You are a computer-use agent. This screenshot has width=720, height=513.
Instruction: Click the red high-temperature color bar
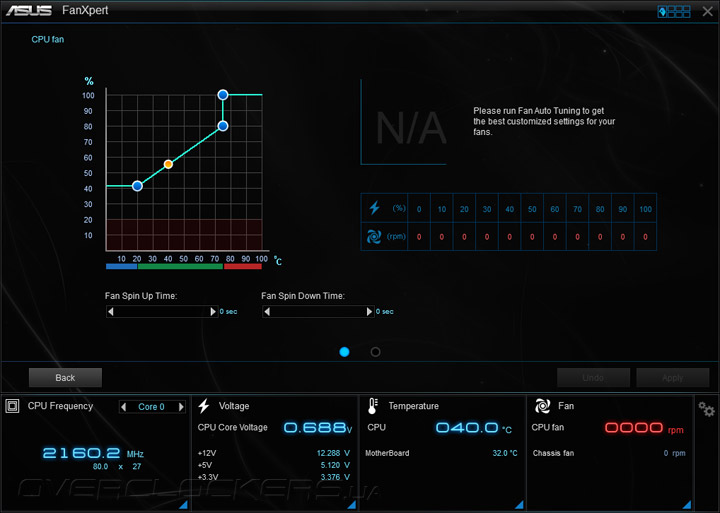tap(243, 266)
